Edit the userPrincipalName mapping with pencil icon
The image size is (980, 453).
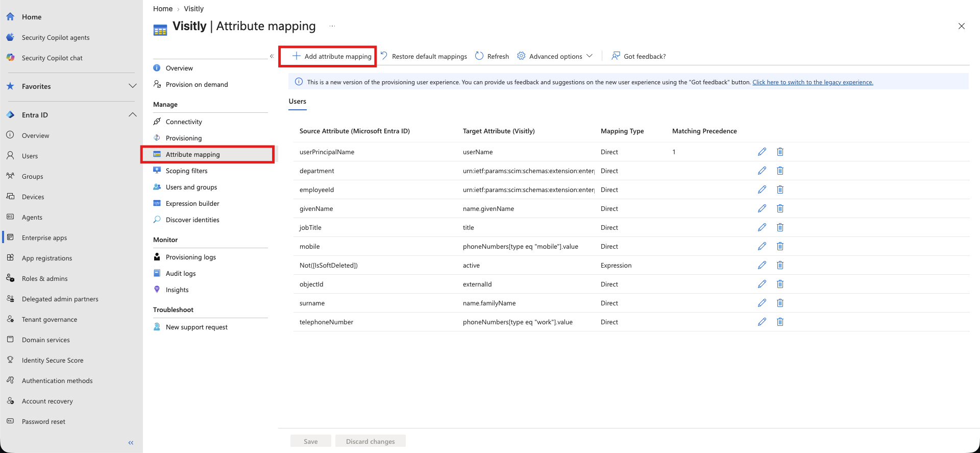point(762,152)
